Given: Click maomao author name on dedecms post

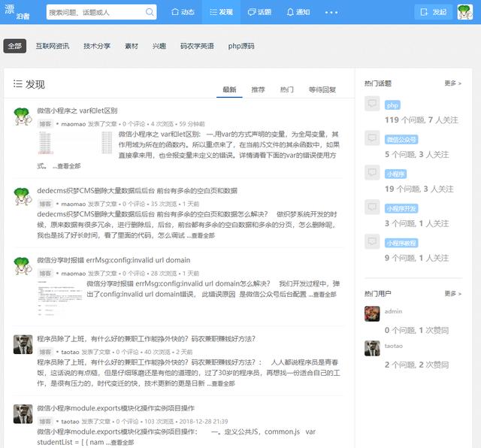Looking at the screenshot, I should click(74, 204).
